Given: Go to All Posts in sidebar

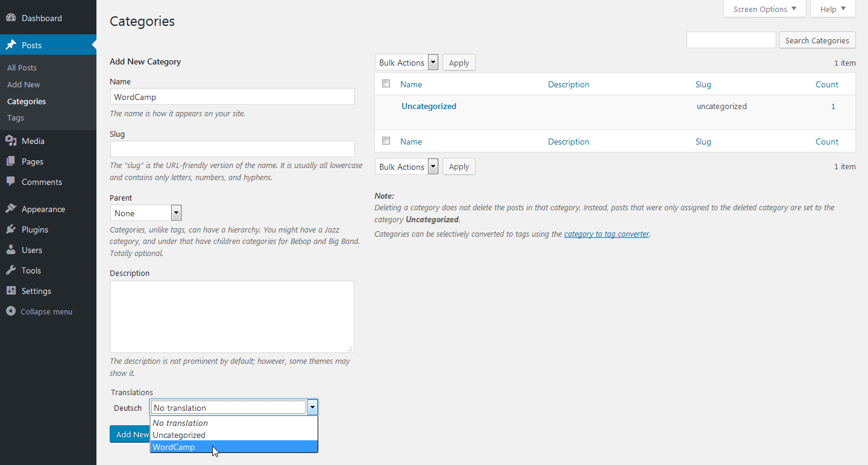Looking at the screenshot, I should (x=22, y=67).
